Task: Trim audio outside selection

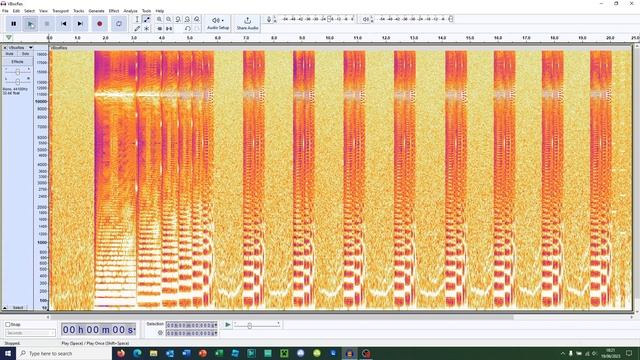Action: pyautogui.click(x=160, y=29)
